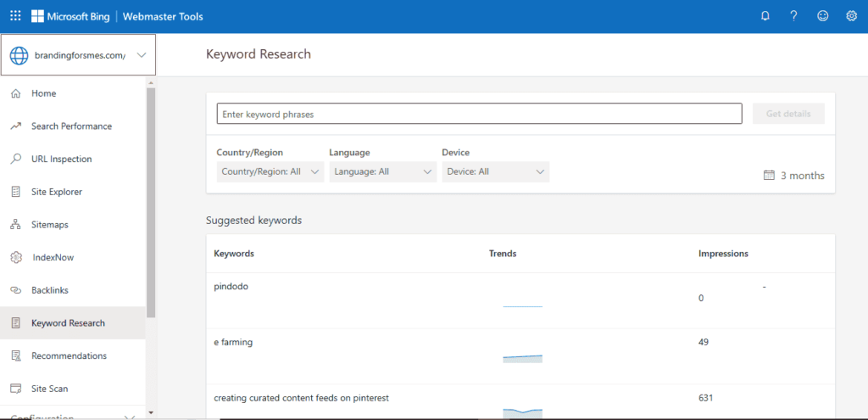Click the Home house icon
868x420 pixels.
[15, 93]
